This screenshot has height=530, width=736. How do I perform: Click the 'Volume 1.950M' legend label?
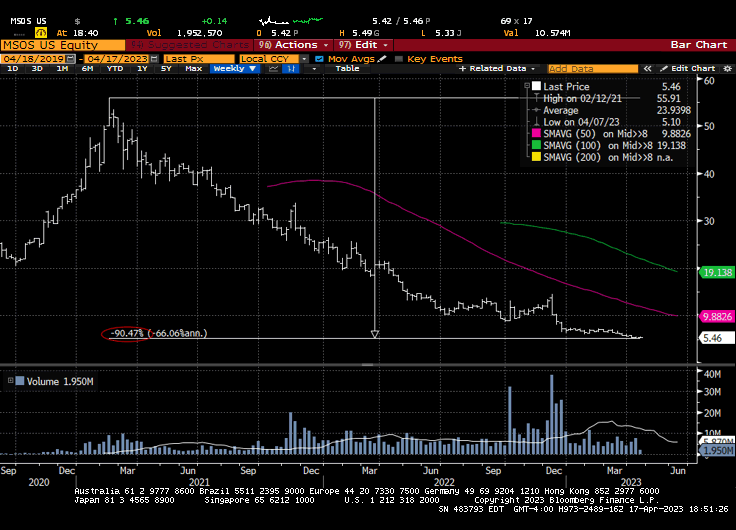pyautogui.click(x=60, y=381)
